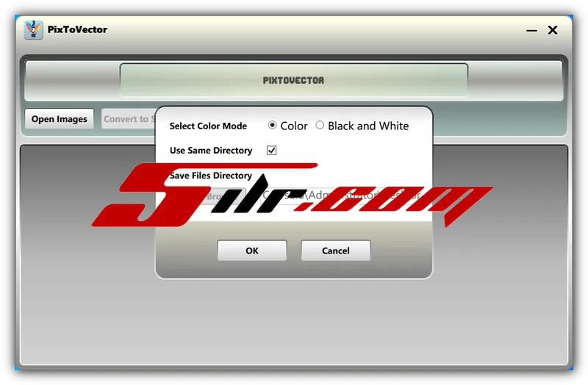Click the Save Files Directory label
This screenshot has height=385, width=588.
pos(211,176)
